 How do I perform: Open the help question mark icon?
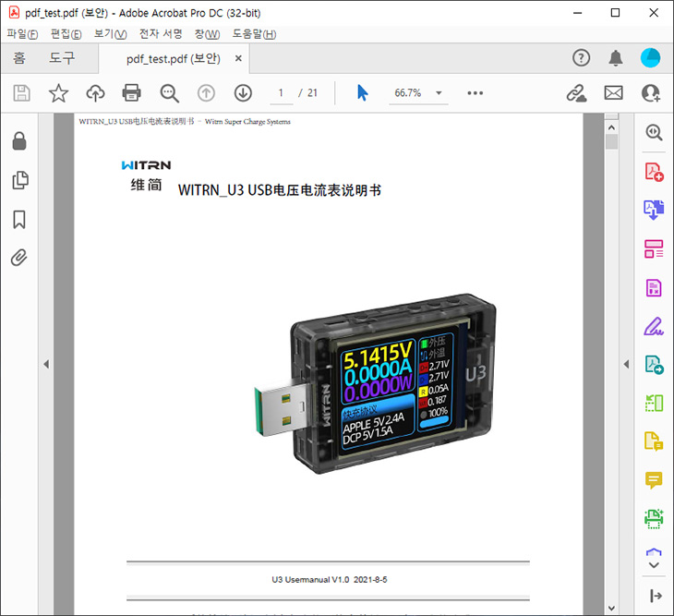click(x=581, y=57)
